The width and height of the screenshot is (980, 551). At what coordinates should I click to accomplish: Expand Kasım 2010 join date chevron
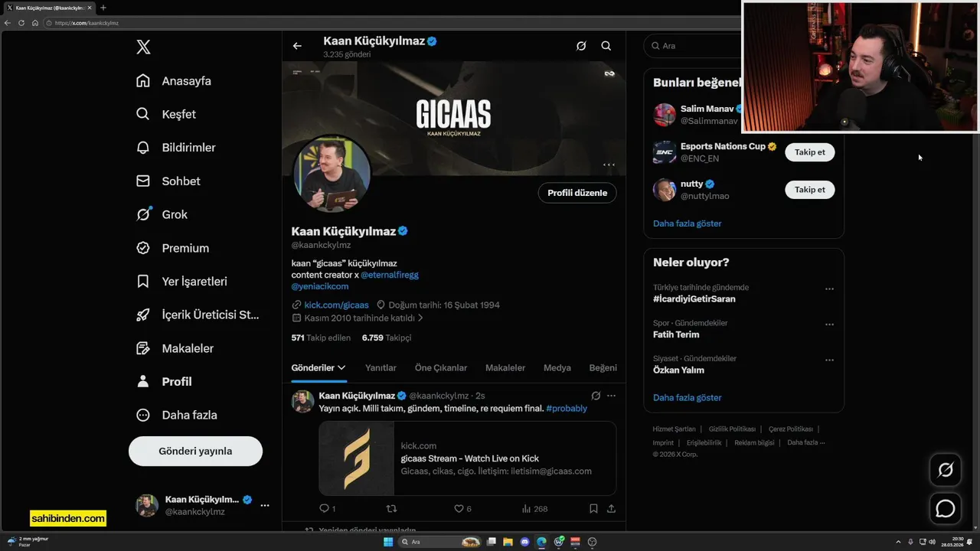[420, 318]
